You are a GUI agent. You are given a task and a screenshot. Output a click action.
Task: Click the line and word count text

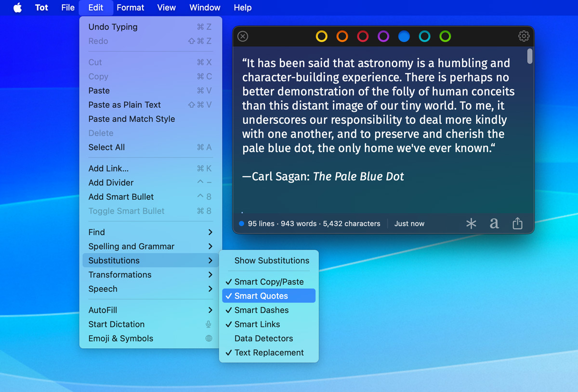314,223
